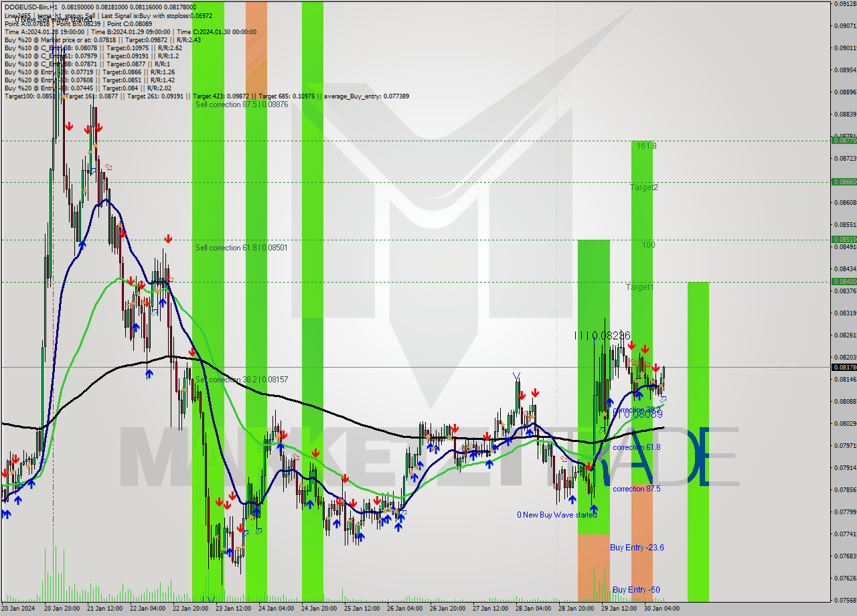Viewport: 857px width, 616px height.
Task: Select the '27 Jan 12:00' time axis label
Action: coord(490,608)
